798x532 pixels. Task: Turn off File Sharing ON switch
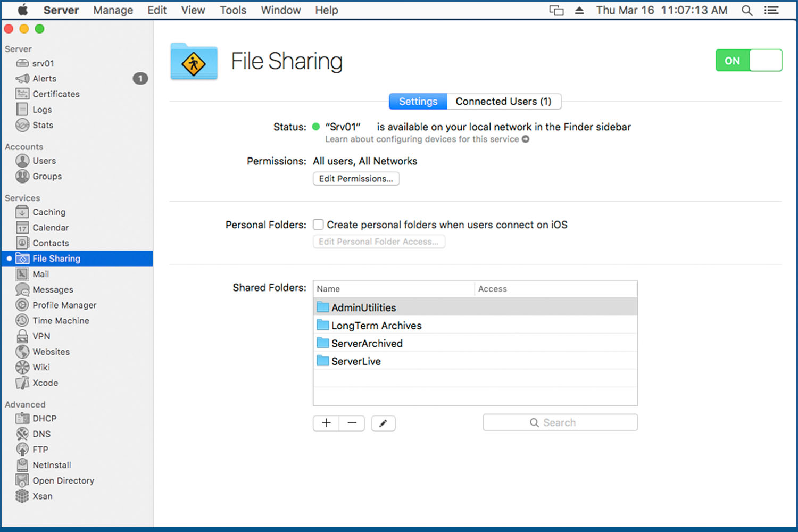749,61
